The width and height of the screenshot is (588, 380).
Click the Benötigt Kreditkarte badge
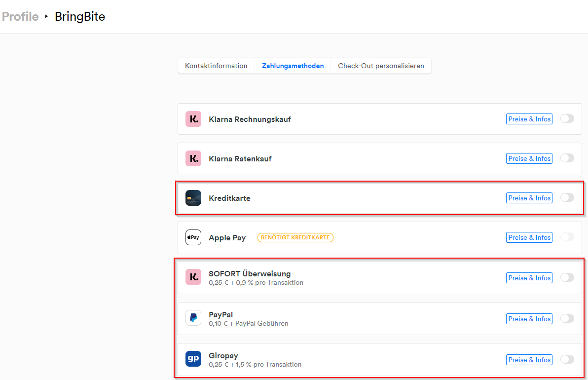pos(295,237)
